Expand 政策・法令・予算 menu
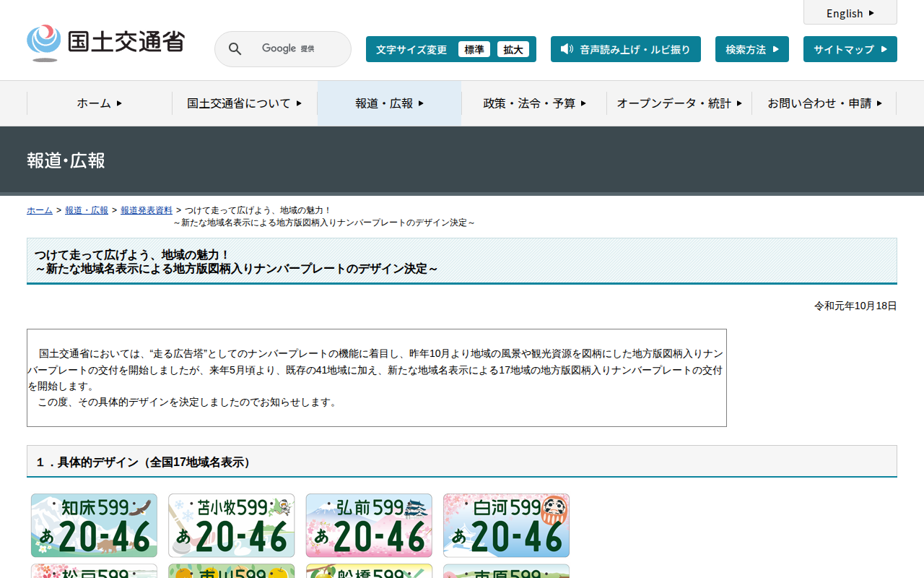This screenshot has height=578, width=924. click(534, 103)
